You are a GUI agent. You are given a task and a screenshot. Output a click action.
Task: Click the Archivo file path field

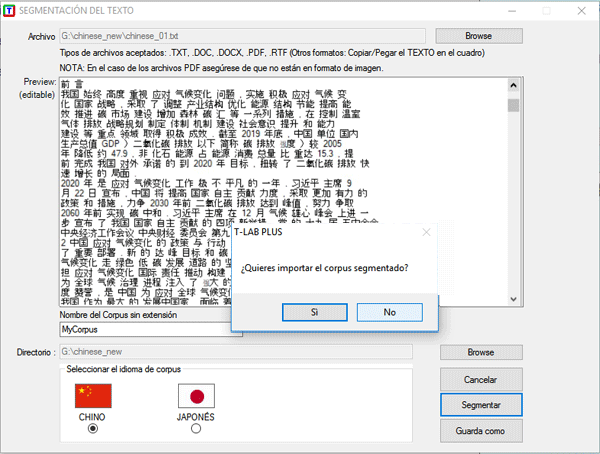tap(235, 37)
